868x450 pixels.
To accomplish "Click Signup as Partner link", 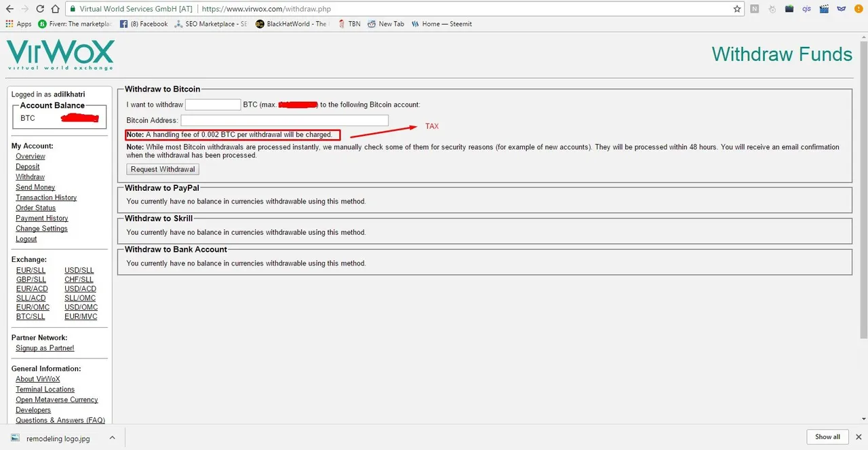I will (45, 348).
